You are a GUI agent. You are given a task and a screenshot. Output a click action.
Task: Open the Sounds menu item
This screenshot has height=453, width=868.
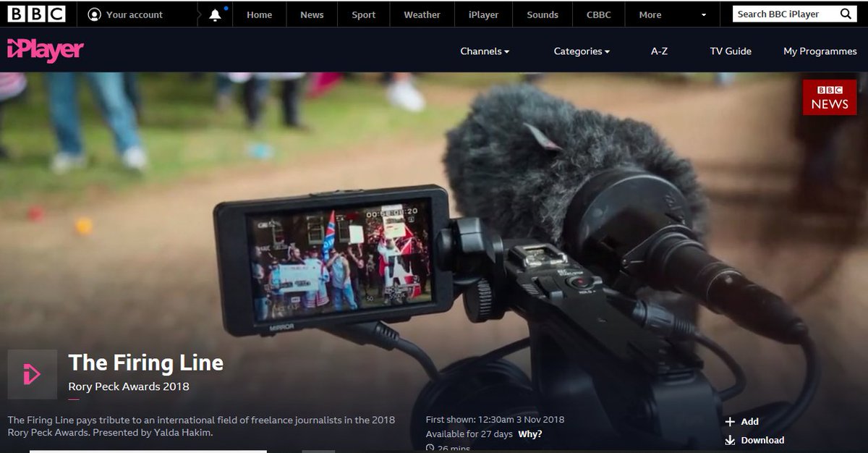tap(542, 13)
